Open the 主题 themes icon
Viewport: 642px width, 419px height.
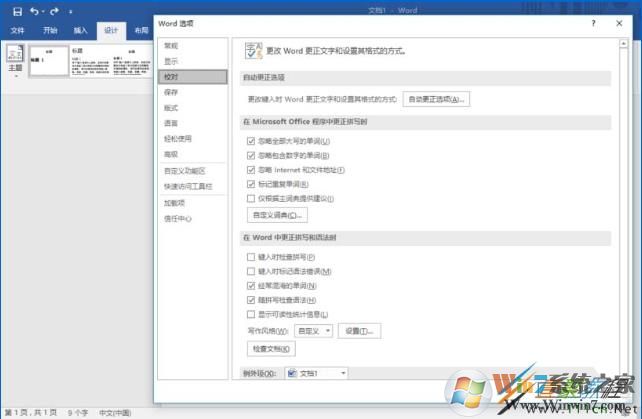(x=16, y=58)
